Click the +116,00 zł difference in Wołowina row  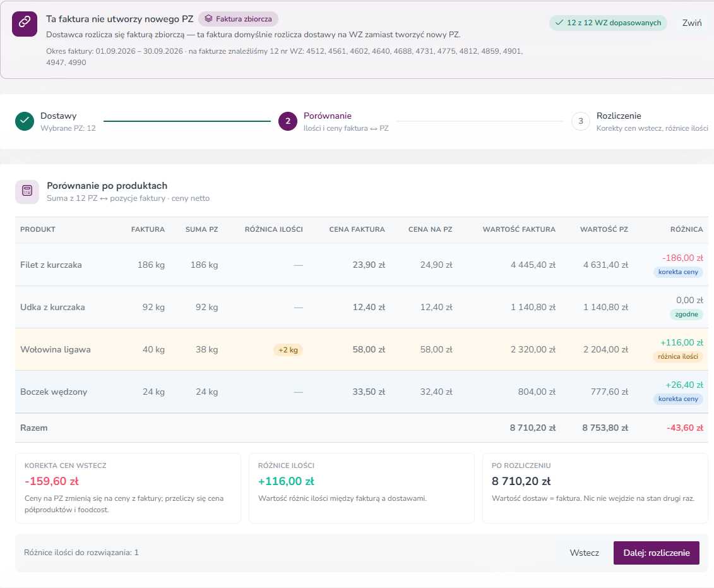pos(682,342)
